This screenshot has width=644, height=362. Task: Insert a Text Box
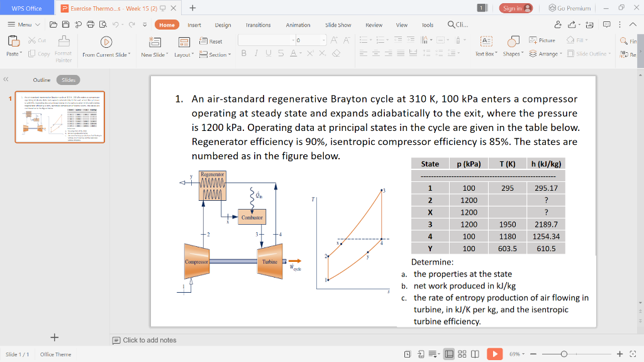486,47
